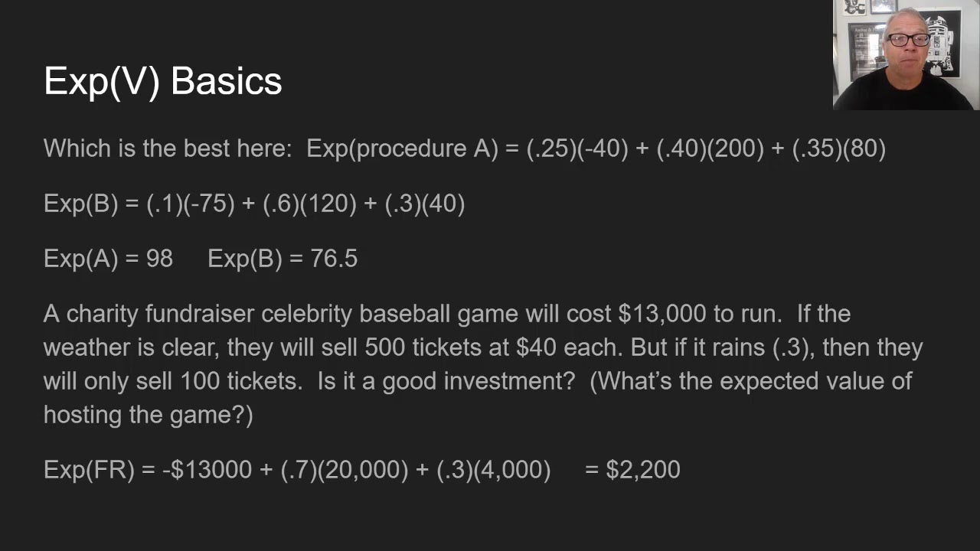Select the (.25)(-40) term
The height and width of the screenshot is (551, 980).
[577, 148]
